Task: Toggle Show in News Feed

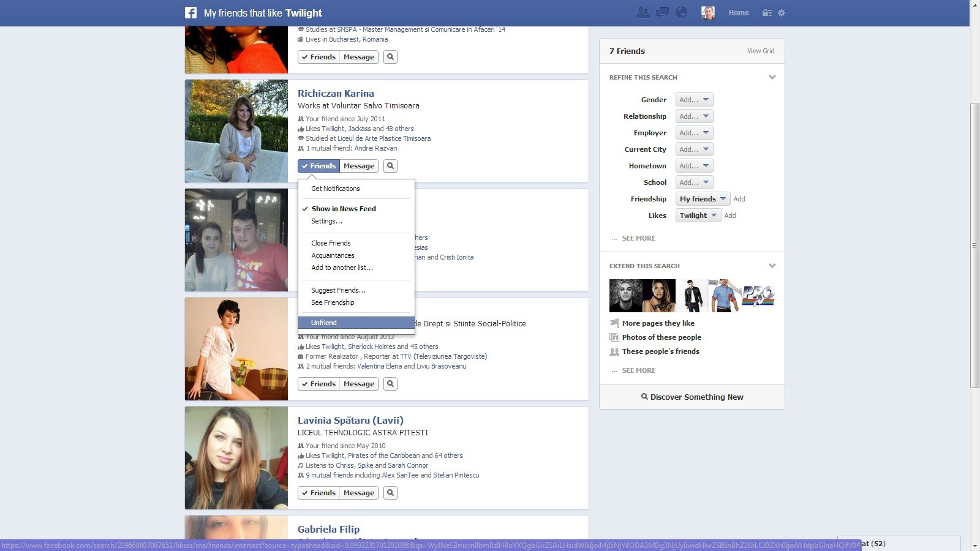Action: tap(343, 208)
